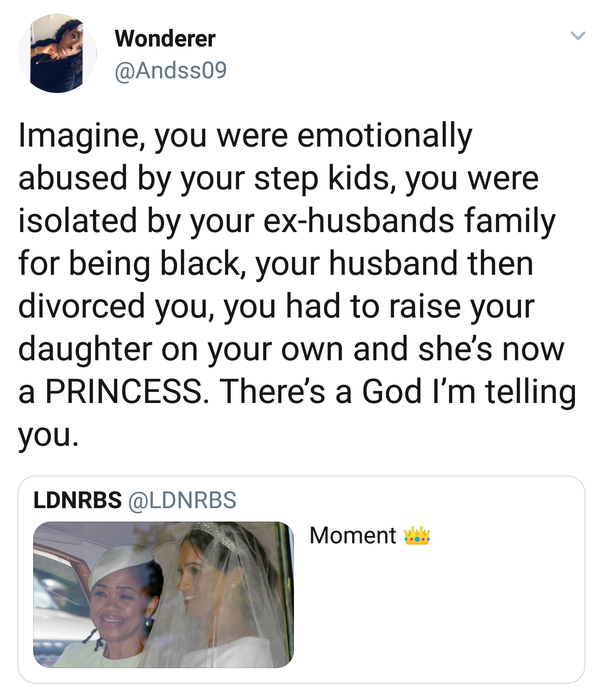Viewport: 603px width, 700px height.
Task: Click the word divorced in the tweet
Action: (x=82, y=306)
